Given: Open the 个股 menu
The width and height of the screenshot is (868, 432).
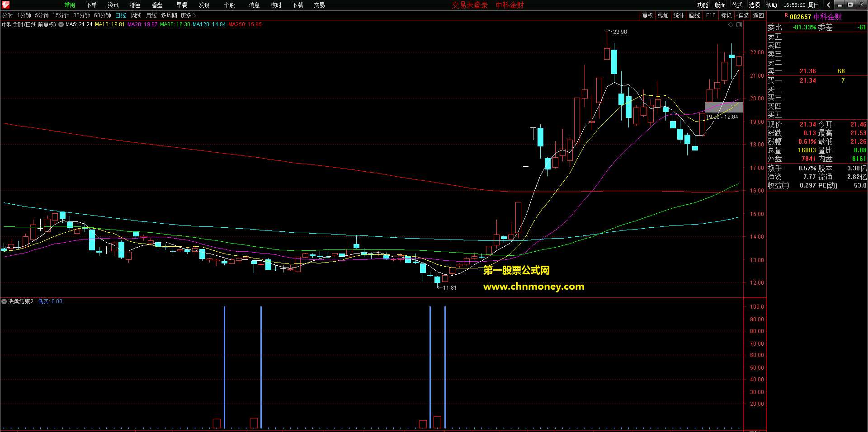Looking at the screenshot, I should pos(229,5).
